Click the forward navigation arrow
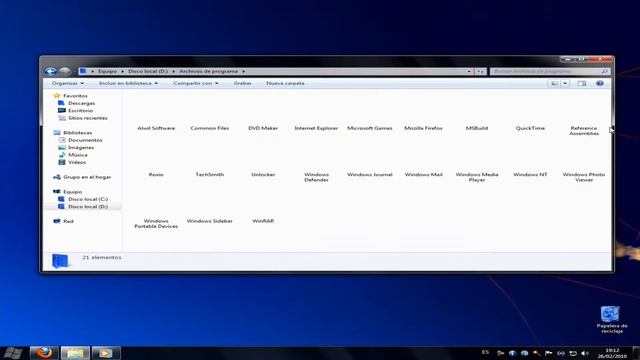640x360 pixels. coord(64,71)
